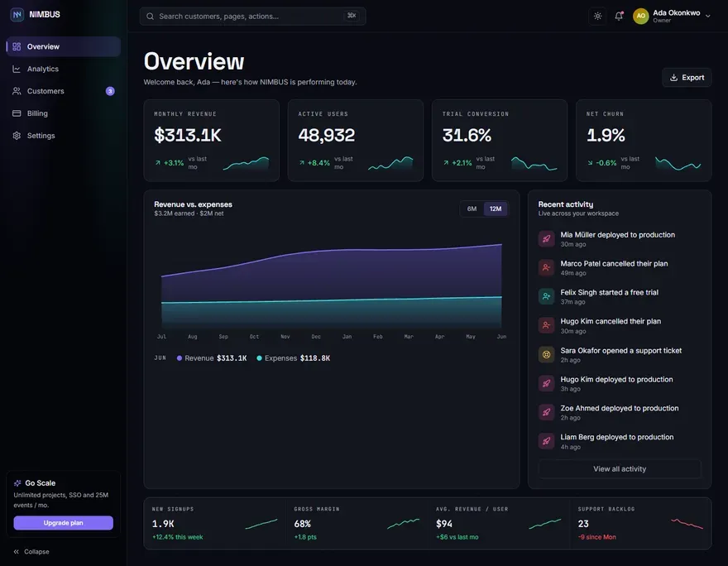Click the Export button

point(687,78)
